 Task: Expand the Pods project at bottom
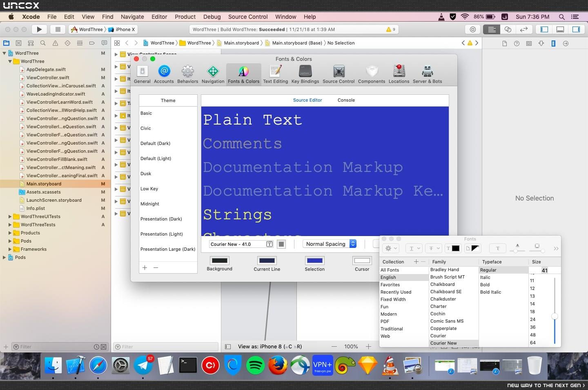click(x=4, y=257)
